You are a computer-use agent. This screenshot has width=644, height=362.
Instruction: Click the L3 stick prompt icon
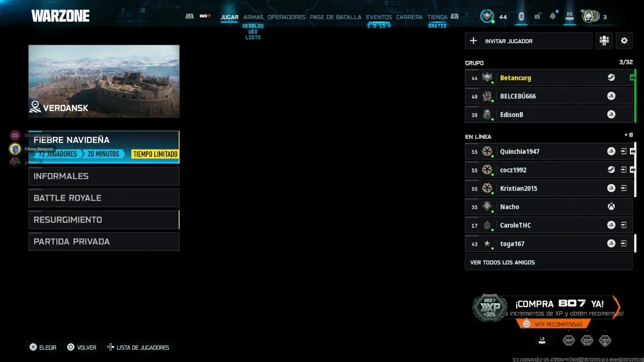pos(542,340)
